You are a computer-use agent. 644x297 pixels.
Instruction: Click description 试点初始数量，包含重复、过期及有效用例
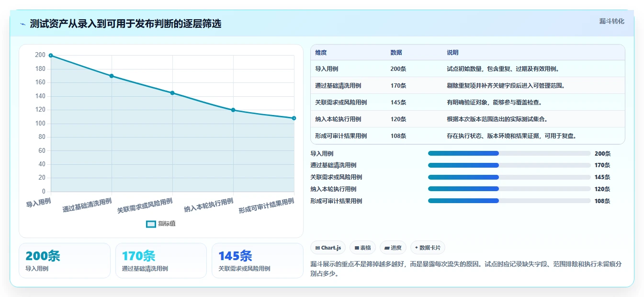coord(503,69)
